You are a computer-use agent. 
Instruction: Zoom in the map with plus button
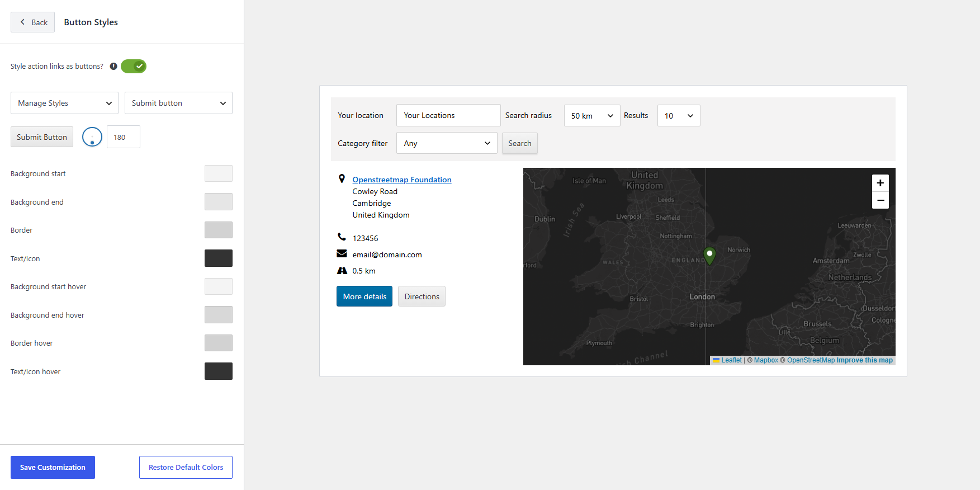point(880,183)
